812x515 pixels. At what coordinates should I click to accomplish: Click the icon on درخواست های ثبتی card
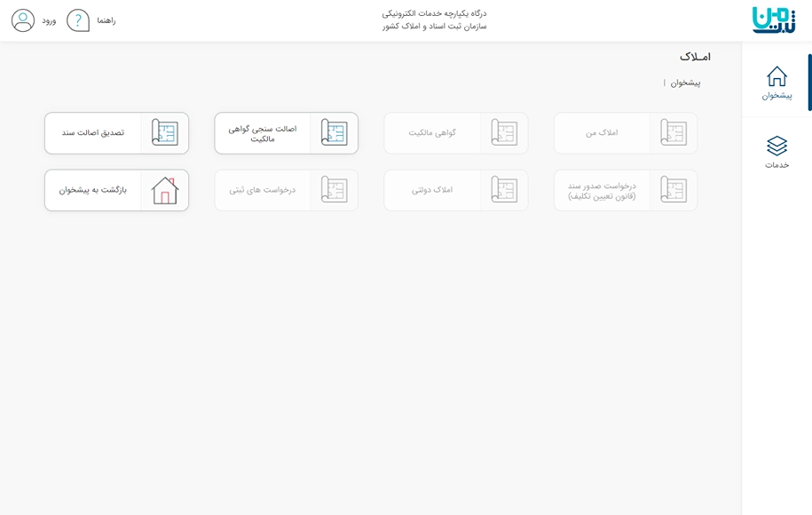(334, 189)
